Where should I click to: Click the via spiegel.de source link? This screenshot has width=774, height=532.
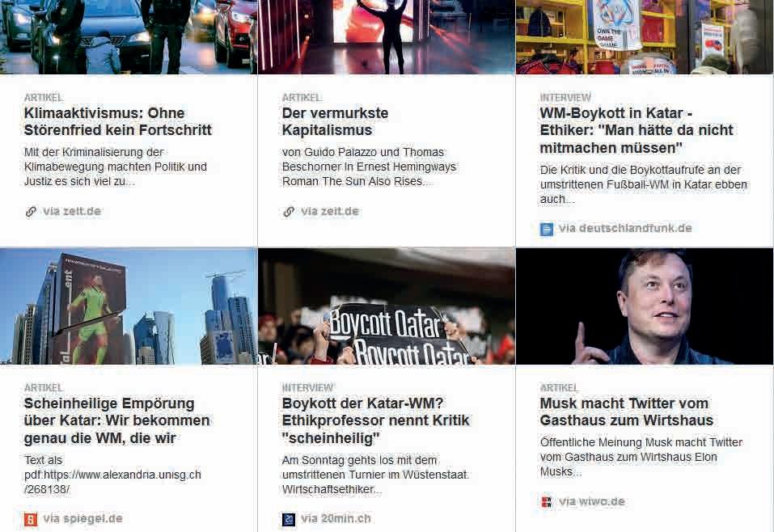[82, 519]
